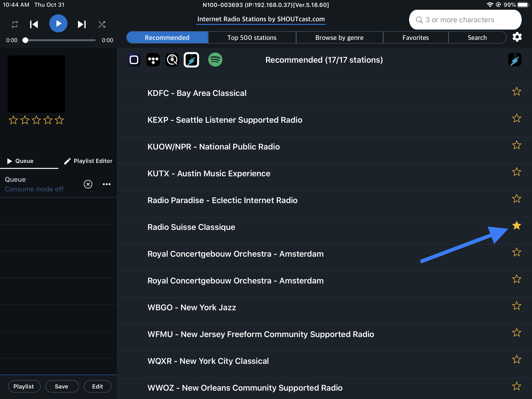Open the Top 500 stations tab
The image size is (532, 399).
[x=252, y=38]
